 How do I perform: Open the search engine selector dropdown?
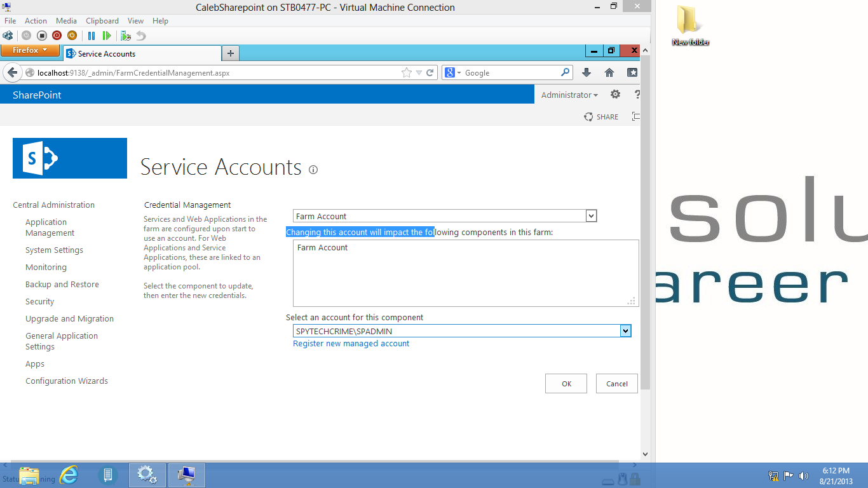pyautogui.click(x=453, y=72)
